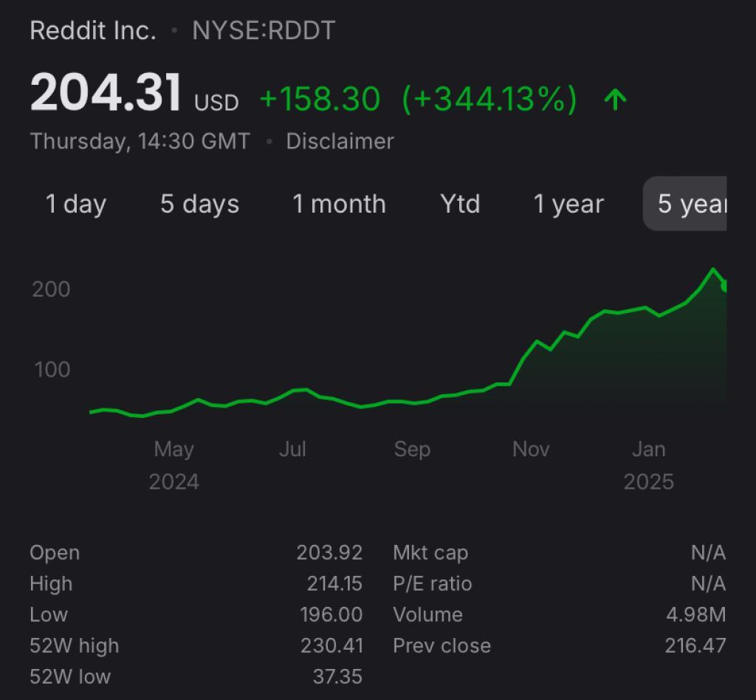The height and width of the screenshot is (700, 756).
Task: Click the 100 y-axis label
Action: (52, 370)
